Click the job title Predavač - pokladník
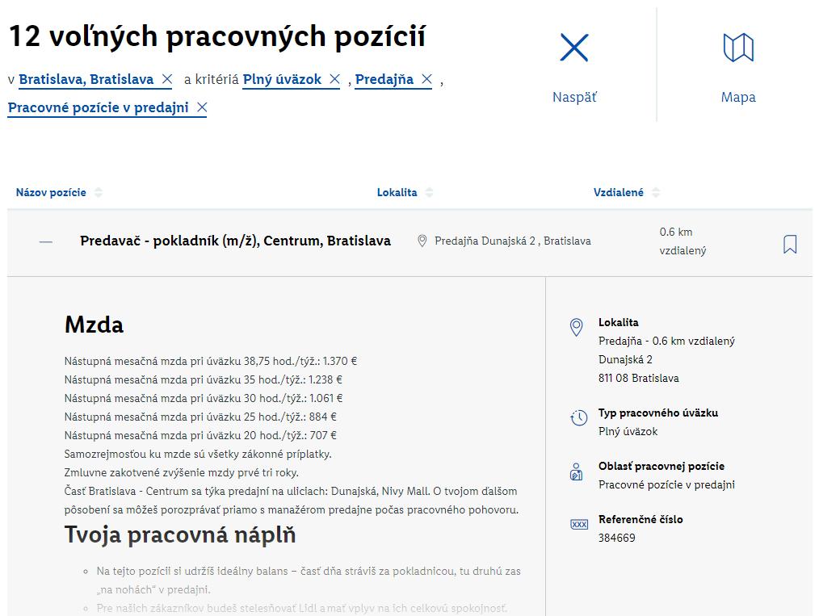840x616 pixels. [x=235, y=241]
